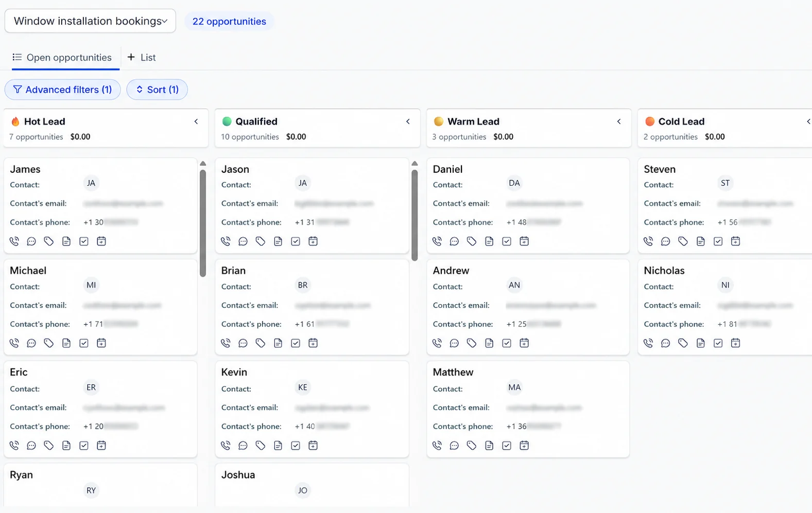
Task: Call James using the phone icon
Action: click(14, 241)
